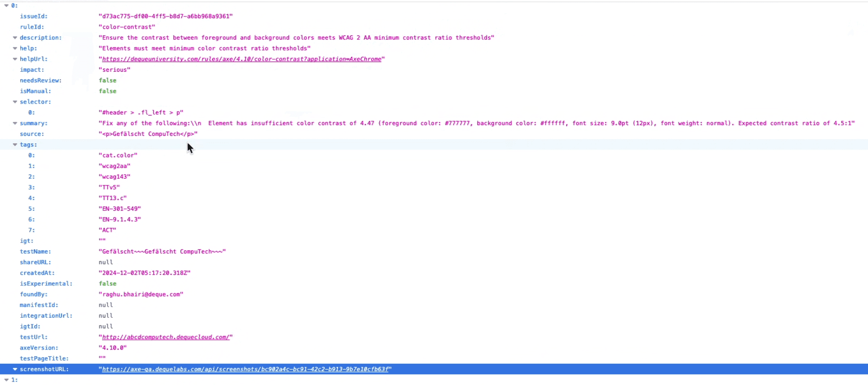Image resolution: width=868 pixels, height=385 pixels.
Task: Select the source value "<p>Gefälscht CompuTech</p>"
Action: (x=148, y=134)
